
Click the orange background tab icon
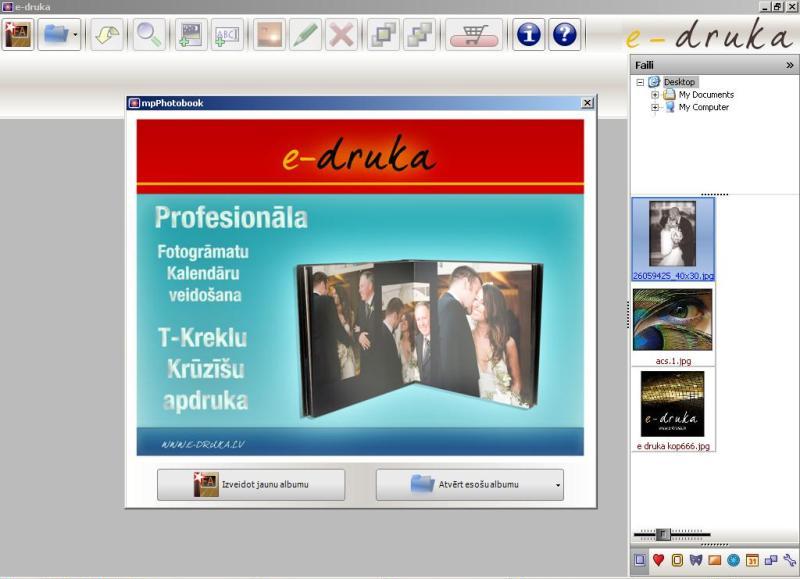[x=714, y=560]
